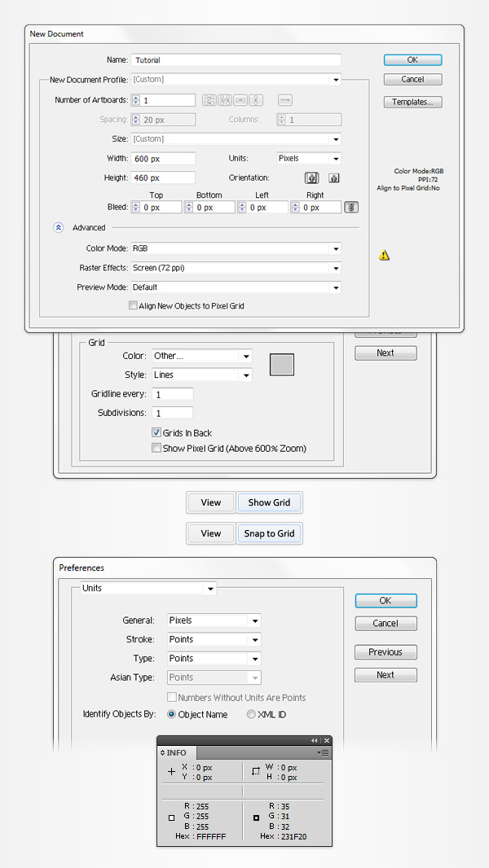This screenshot has height=868, width=489.
Task: Click the width/height dimension icon in Info
Action: tap(256, 770)
